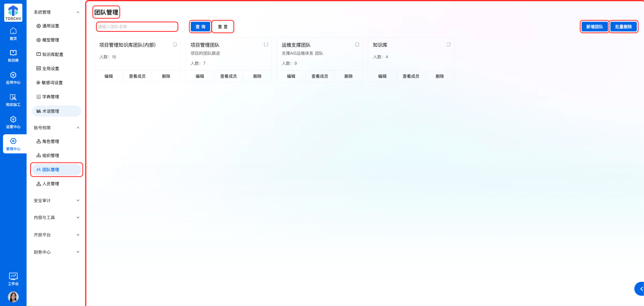The height and width of the screenshot is (306, 644).
Task: Expand the 安全审计 menu group
Action: pyautogui.click(x=78, y=201)
